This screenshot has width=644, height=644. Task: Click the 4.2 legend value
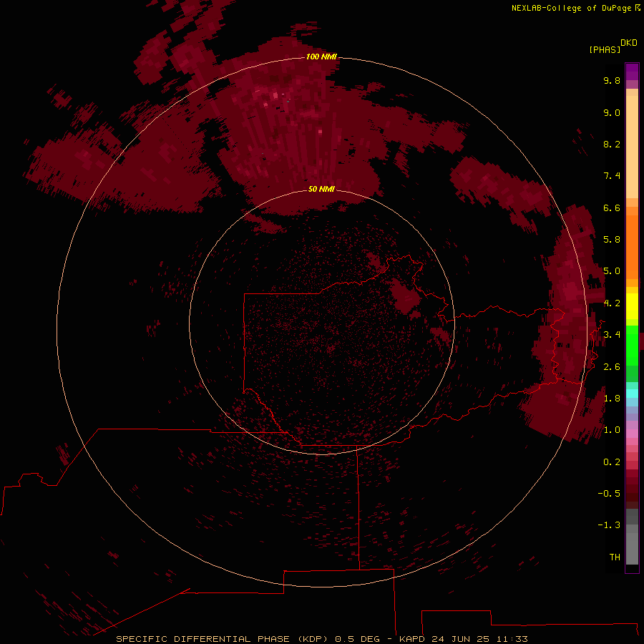click(x=612, y=303)
